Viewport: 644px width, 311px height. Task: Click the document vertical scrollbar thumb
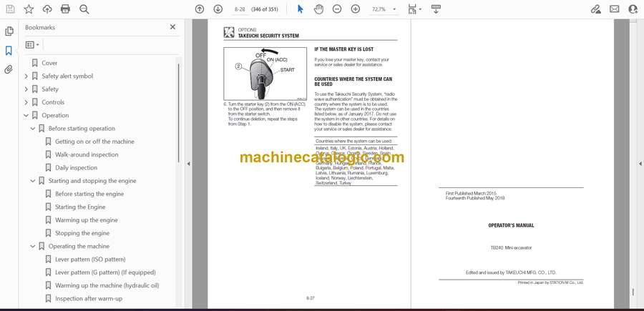(633, 292)
